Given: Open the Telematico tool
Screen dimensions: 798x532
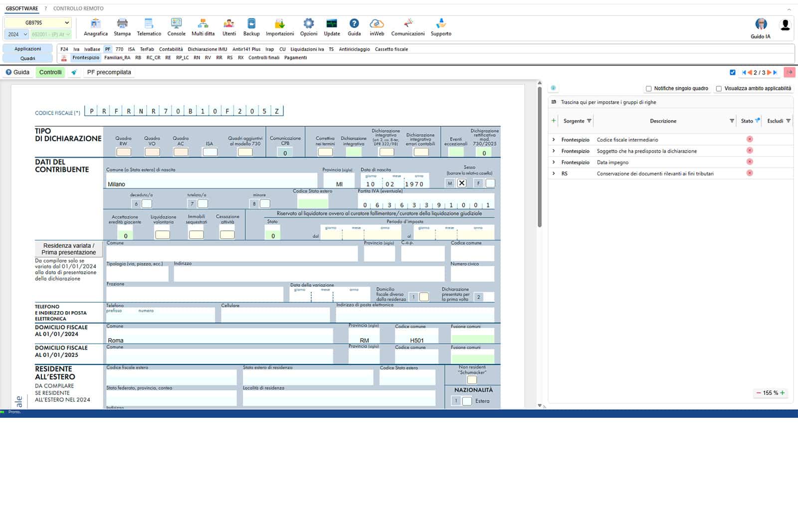Looking at the screenshot, I should [x=149, y=27].
